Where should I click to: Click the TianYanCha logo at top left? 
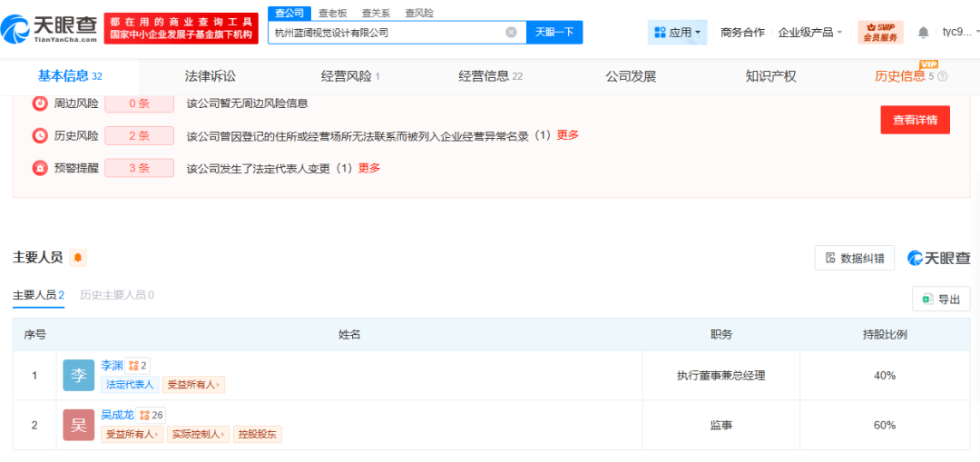pyautogui.click(x=49, y=28)
